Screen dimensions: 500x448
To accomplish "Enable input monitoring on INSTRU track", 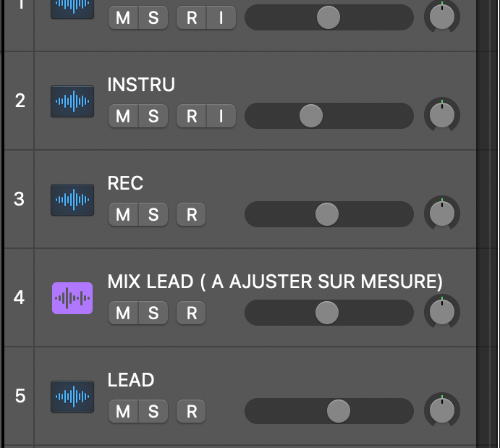I will click(x=221, y=116).
